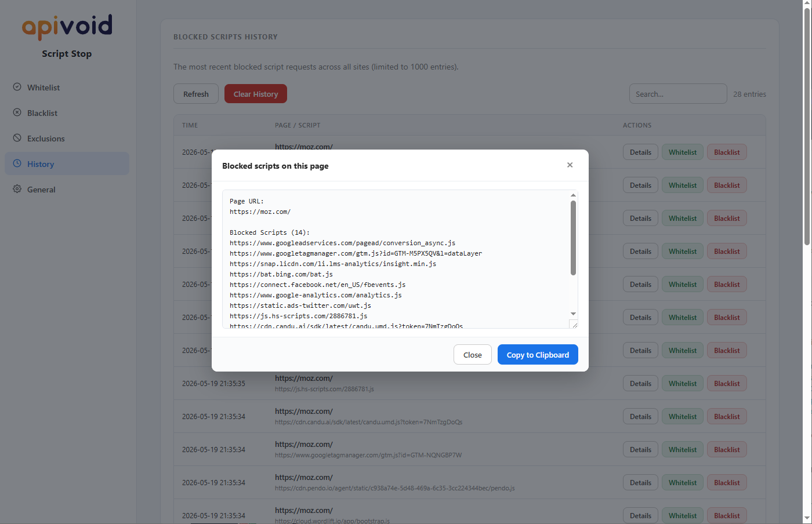
Task: Click the page scrollbar's up arrow
Action: click(807, 4)
